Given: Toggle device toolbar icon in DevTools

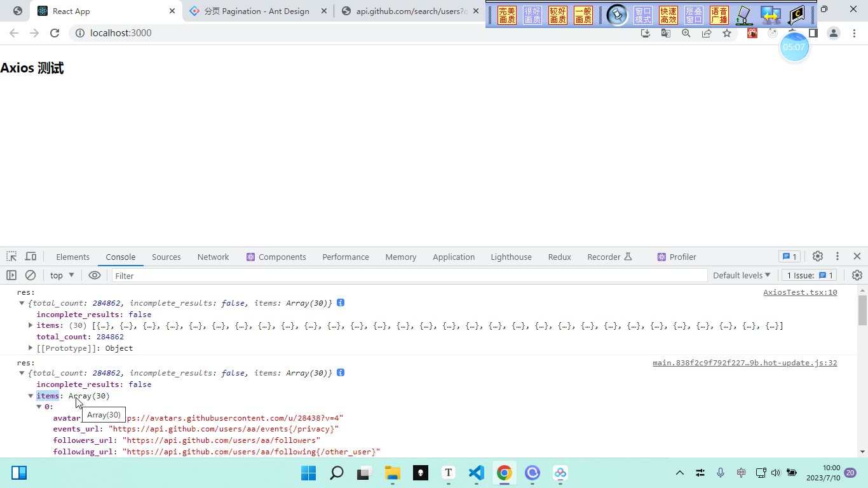Looking at the screenshot, I should point(31,257).
